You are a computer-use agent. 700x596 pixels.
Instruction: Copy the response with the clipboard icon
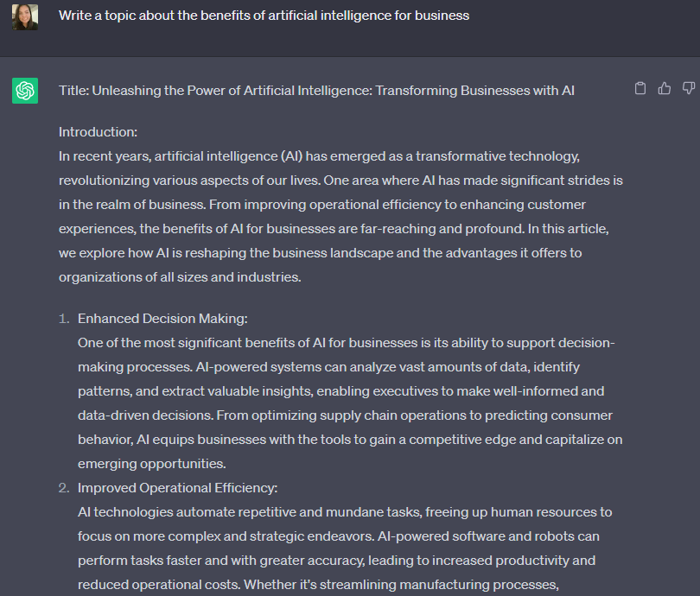[640, 88]
